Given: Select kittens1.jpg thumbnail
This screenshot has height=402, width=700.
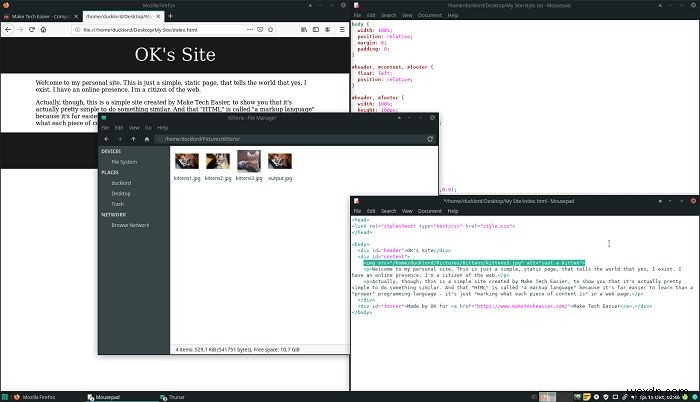Looking at the screenshot, I should pos(187,162).
